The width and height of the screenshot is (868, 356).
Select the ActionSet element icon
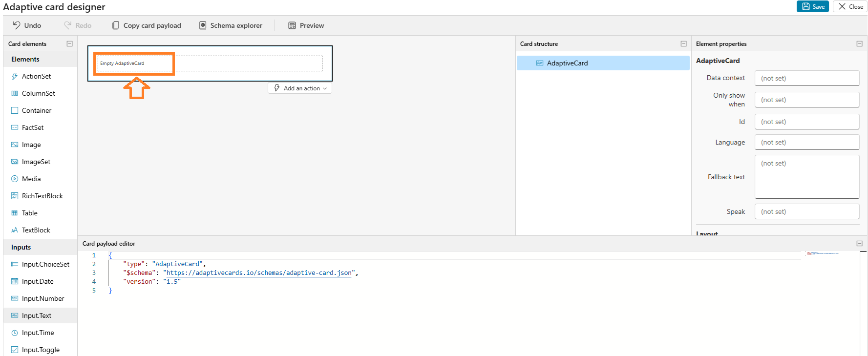15,76
